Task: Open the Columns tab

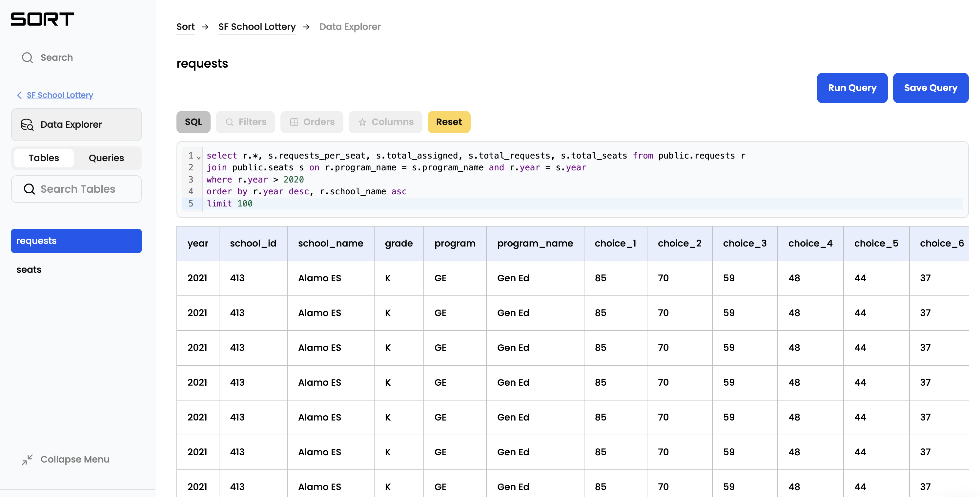Action: pyautogui.click(x=385, y=122)
